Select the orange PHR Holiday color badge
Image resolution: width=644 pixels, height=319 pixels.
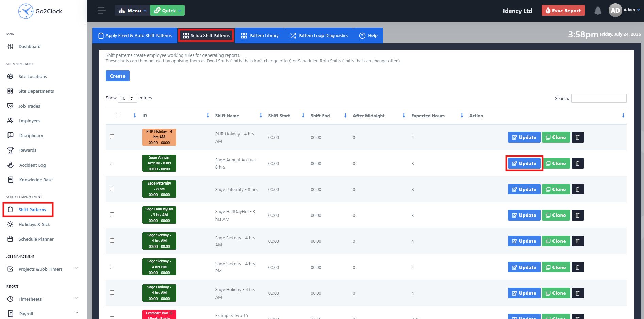tap(159, 137)
